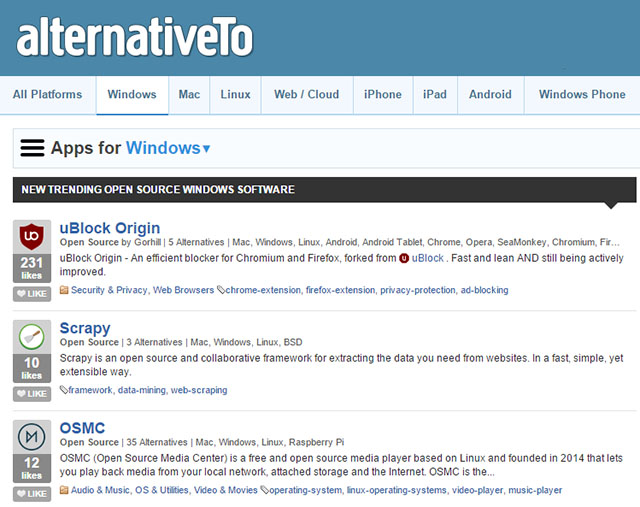Viewport: 640px width, 507px height.
Task: Select the All Platforms tab
Action: point(47,95)
